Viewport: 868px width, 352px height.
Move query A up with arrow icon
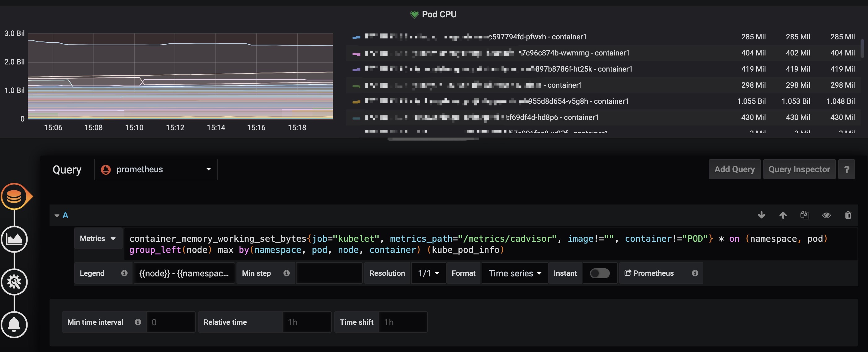tap(783, 215)
